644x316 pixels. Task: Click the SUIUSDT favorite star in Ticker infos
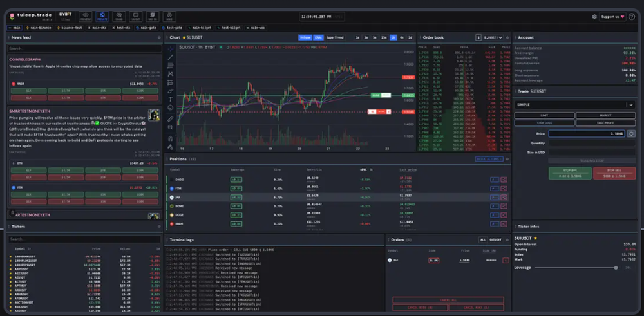[x=535, y=238]
